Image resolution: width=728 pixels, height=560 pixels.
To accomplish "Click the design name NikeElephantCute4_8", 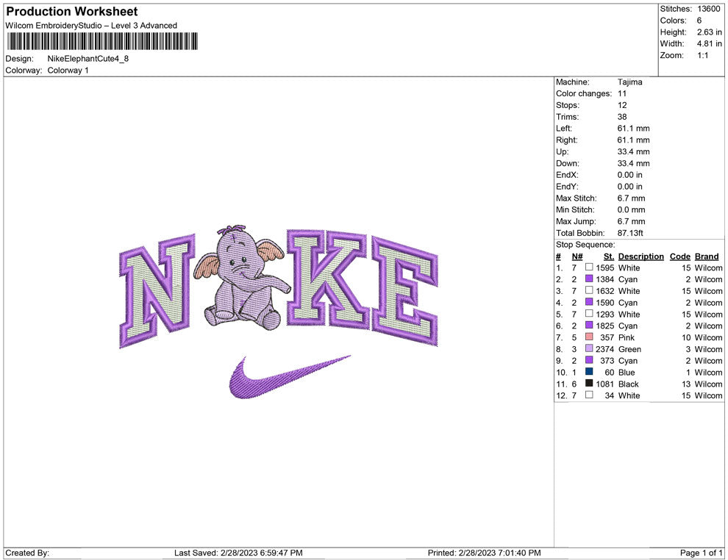I will [88, 59].
